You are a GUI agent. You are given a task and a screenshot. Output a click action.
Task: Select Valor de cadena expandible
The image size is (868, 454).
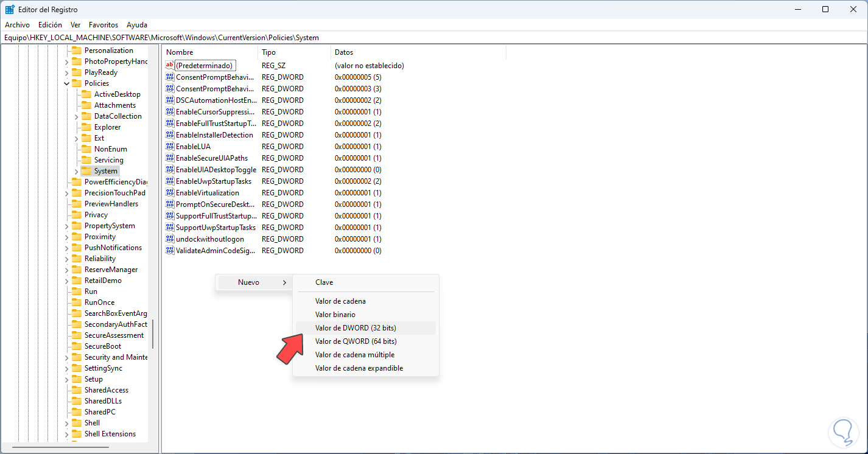(x=365, y=368)
